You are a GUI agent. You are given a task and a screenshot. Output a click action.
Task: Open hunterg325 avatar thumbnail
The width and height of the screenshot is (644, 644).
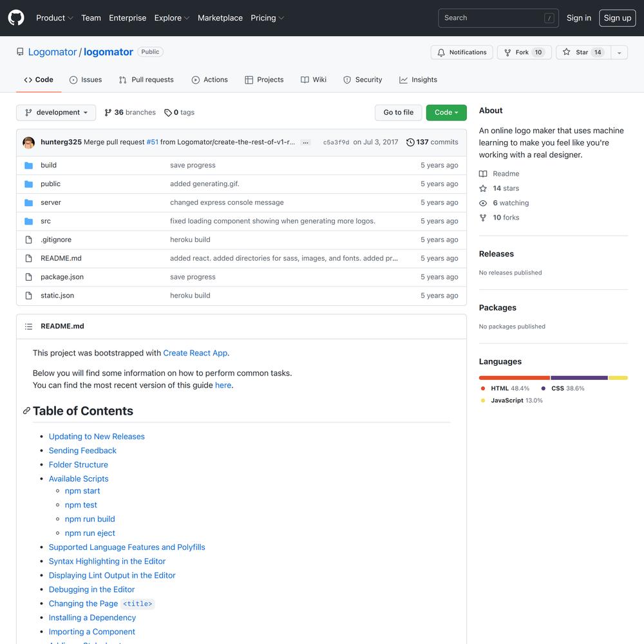[29, 142]
